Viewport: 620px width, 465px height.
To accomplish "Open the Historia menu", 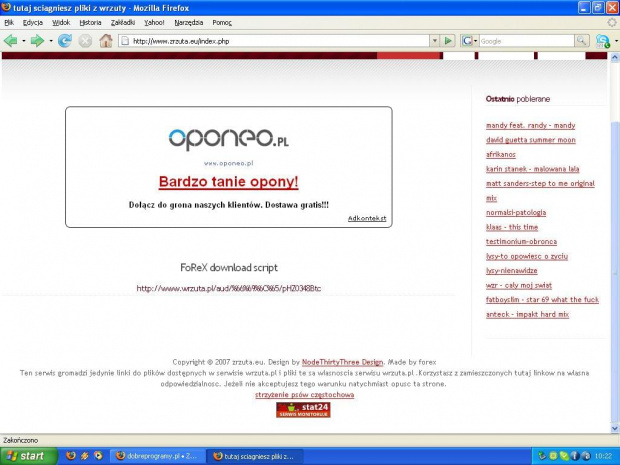I will pyautogui.click(x=90, y=23).
